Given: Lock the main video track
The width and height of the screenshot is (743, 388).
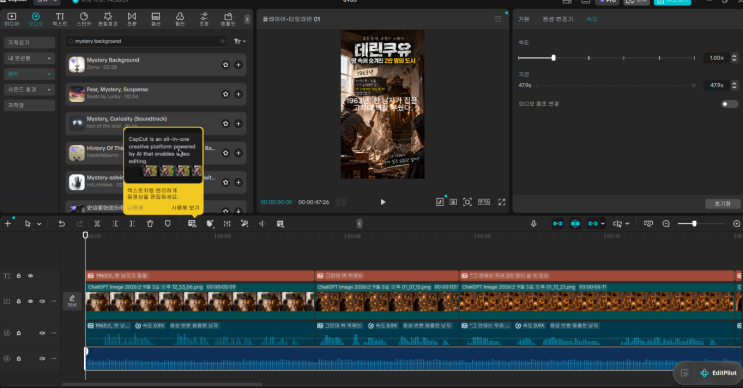Looking at the screenshot, I should pos(19,301).
